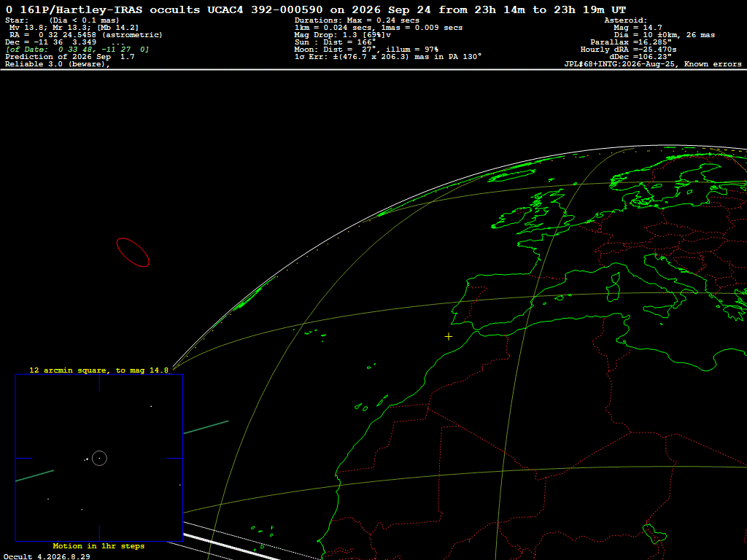Click the 'Reliable 3.0 (beware)' text
The image size is (747, 560).
point(58,64)
